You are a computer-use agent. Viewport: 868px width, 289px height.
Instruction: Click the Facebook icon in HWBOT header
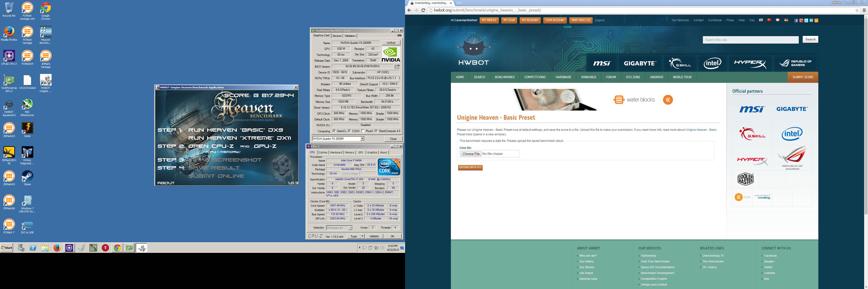[x=796, y=20]
